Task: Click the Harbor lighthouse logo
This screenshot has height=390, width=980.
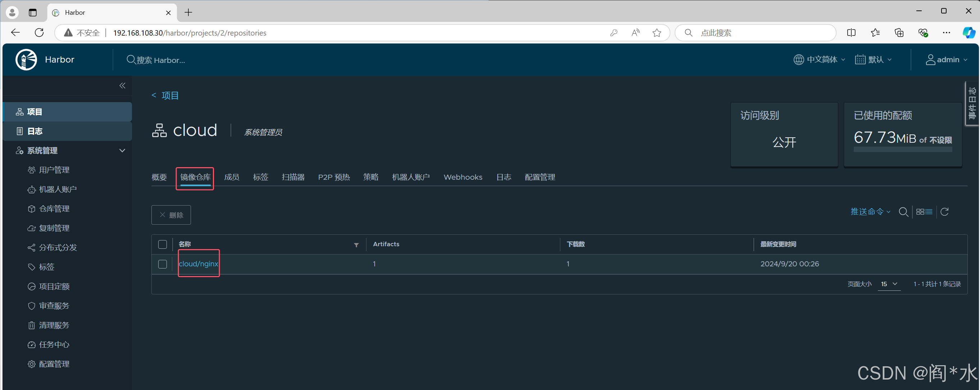Action: click(26, 60)
